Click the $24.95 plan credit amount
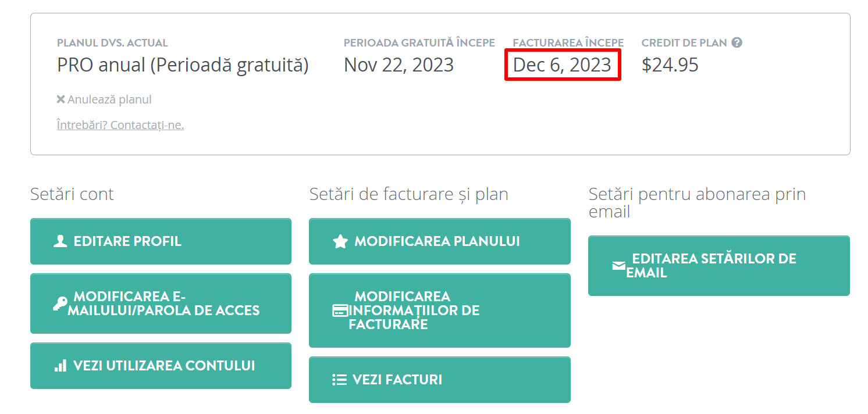868x414 pixels. [670, 65]
